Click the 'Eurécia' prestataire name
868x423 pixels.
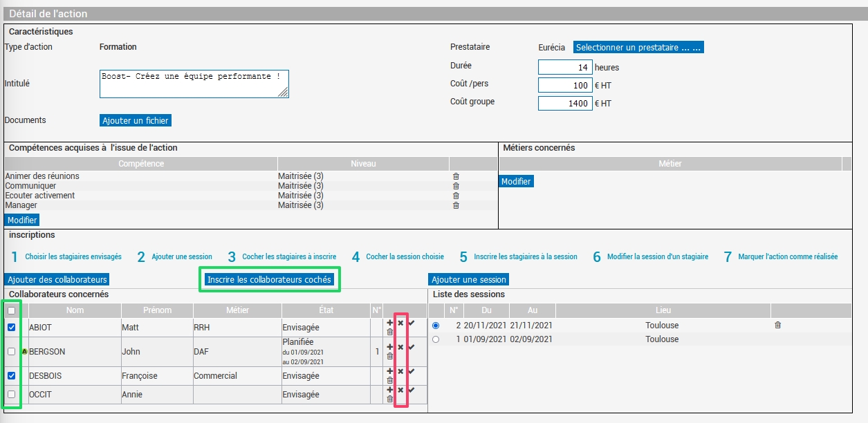point(552,48)
